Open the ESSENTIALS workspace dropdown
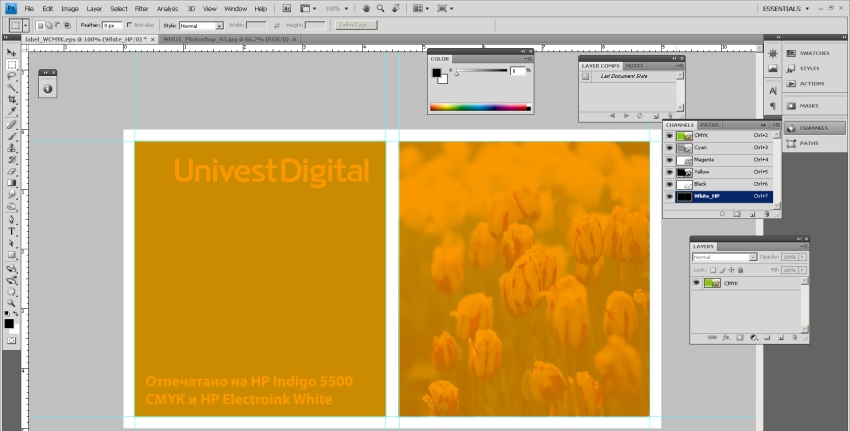The image size is (850, 431). point(785,8)
